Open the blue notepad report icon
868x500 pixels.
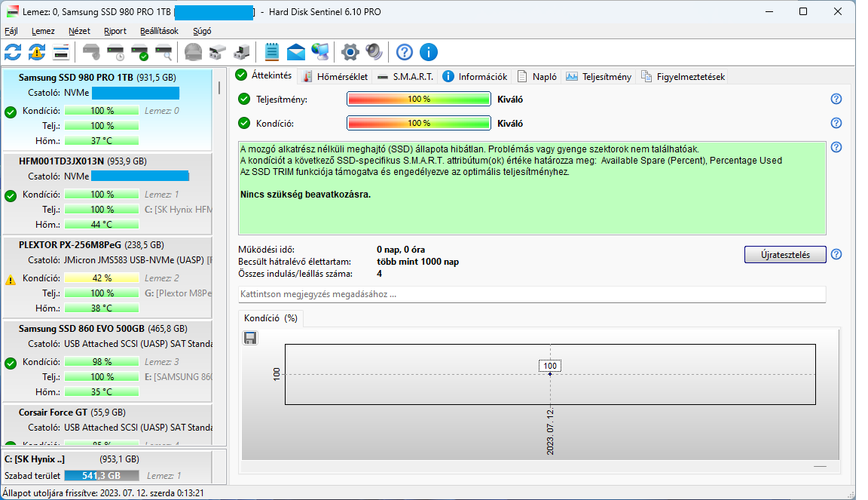tap(271, 52)
